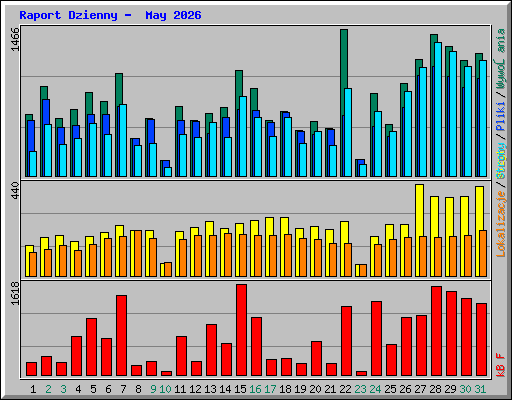
Task: Click day 1 on the x-axis
Action: [x=33, y=389]
